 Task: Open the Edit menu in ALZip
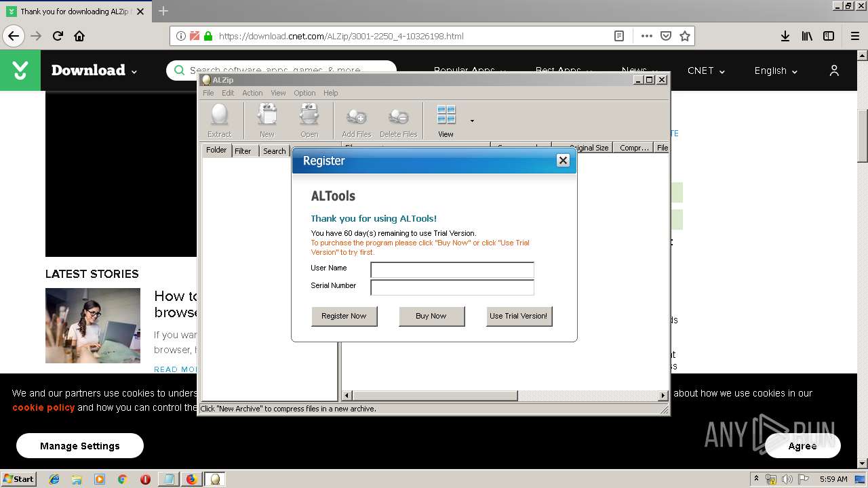(x=228, y=93)
